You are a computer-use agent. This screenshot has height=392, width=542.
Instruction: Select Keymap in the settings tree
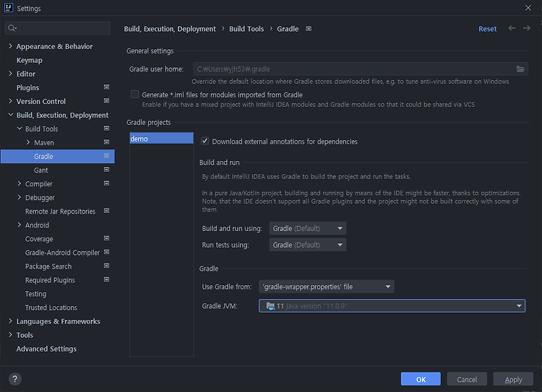[30, 60]
